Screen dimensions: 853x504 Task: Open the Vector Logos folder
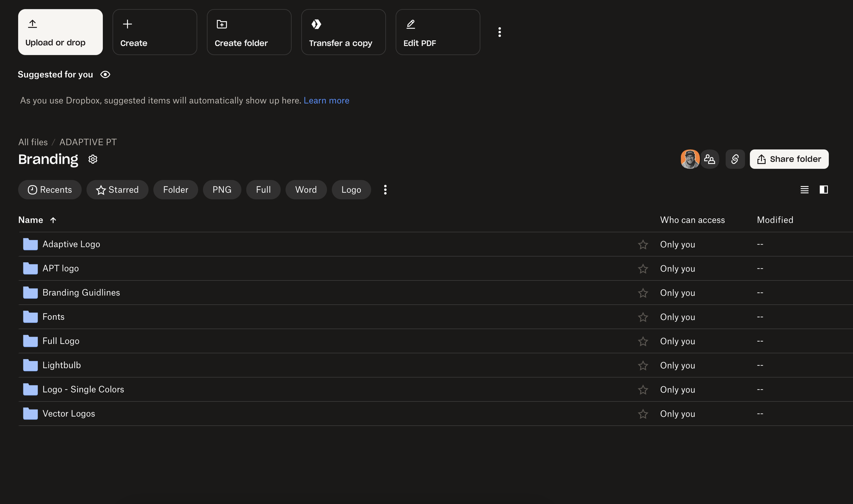pos(69,414)
